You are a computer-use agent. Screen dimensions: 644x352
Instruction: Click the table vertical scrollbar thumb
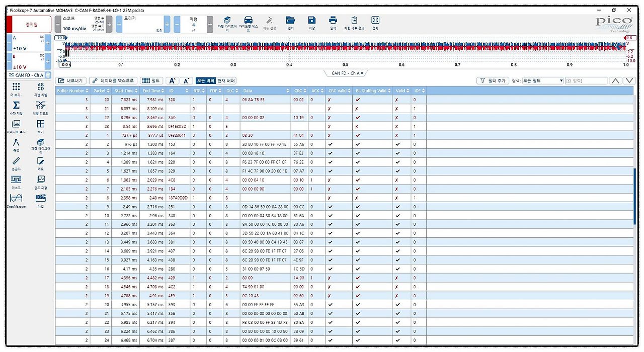[634, 196]
